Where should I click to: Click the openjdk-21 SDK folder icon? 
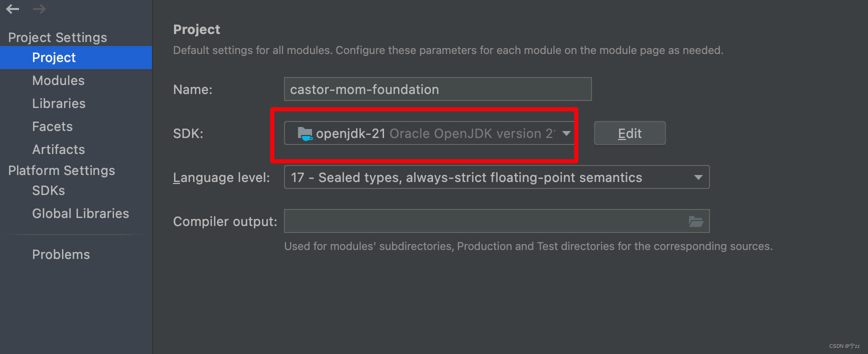point(304,133)
